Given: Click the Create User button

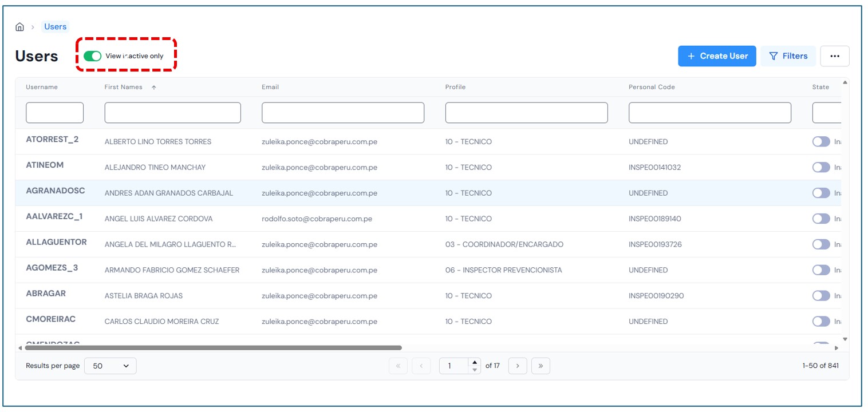Looking at the screenshot, I should [x=717, y=56].
